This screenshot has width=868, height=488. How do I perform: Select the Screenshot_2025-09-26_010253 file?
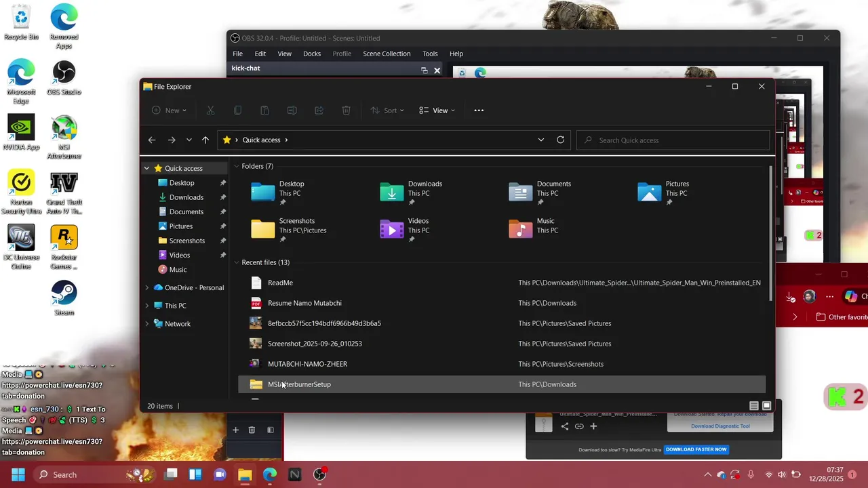click(x=502, y=344)
